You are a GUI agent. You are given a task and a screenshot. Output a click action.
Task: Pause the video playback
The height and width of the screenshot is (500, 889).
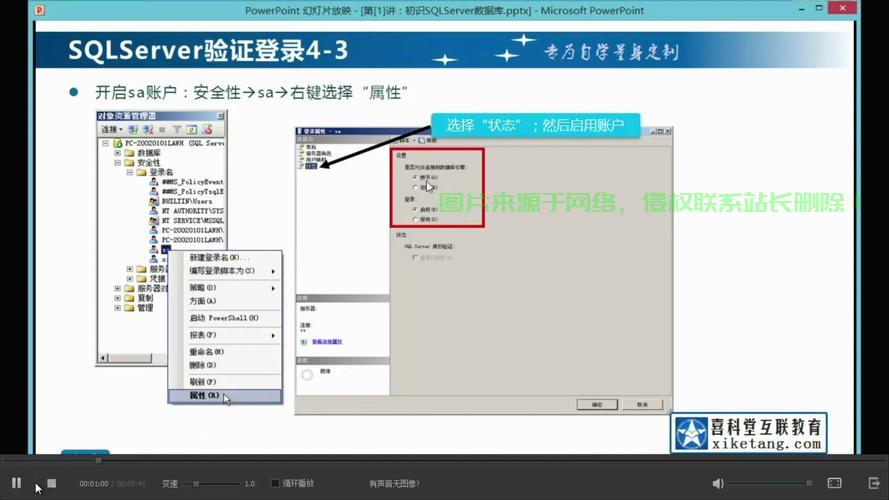[x=16, y=483]
